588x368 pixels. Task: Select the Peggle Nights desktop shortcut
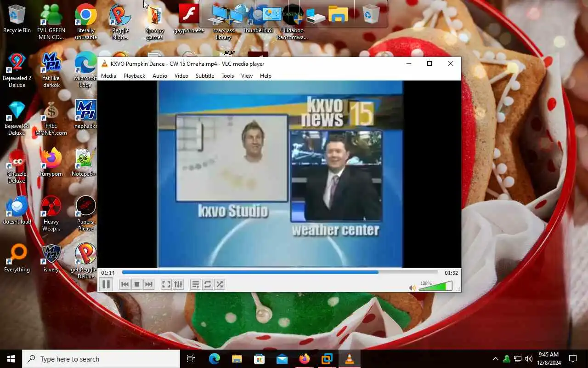(120, 22)
